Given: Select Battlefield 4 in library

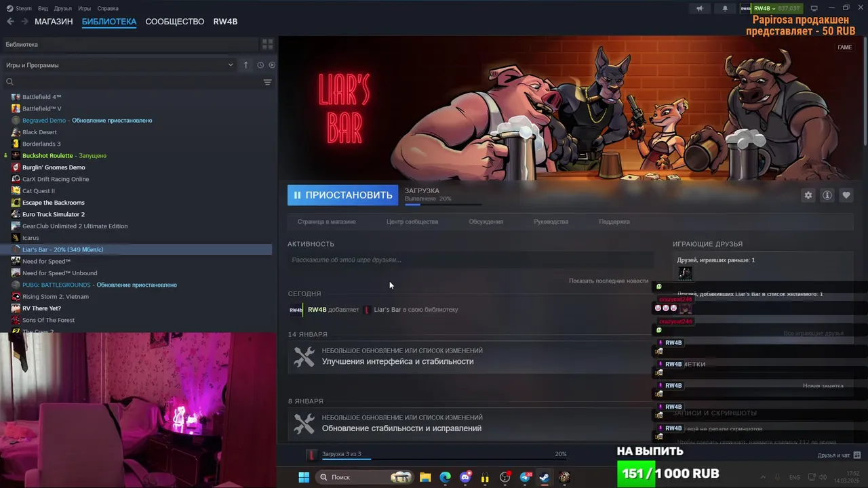Looking at the screenshot, I should pyautogui.click(x=42, y=97).
